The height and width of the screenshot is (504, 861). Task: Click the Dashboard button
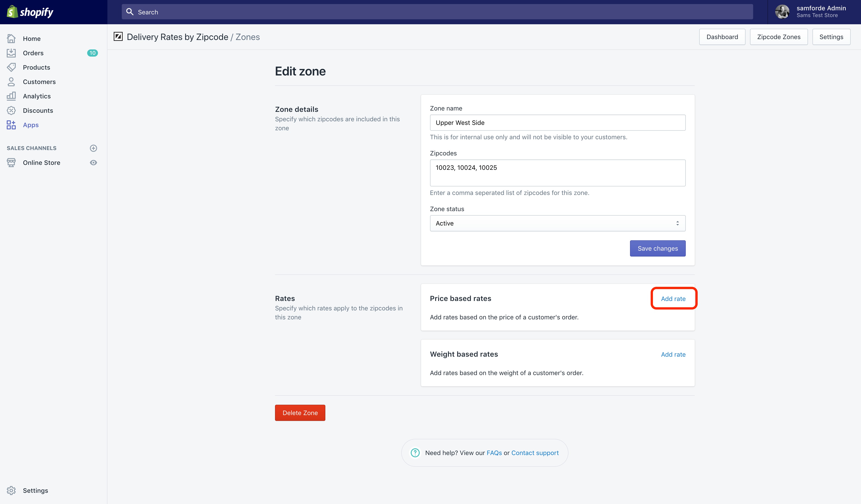(722, 37)
